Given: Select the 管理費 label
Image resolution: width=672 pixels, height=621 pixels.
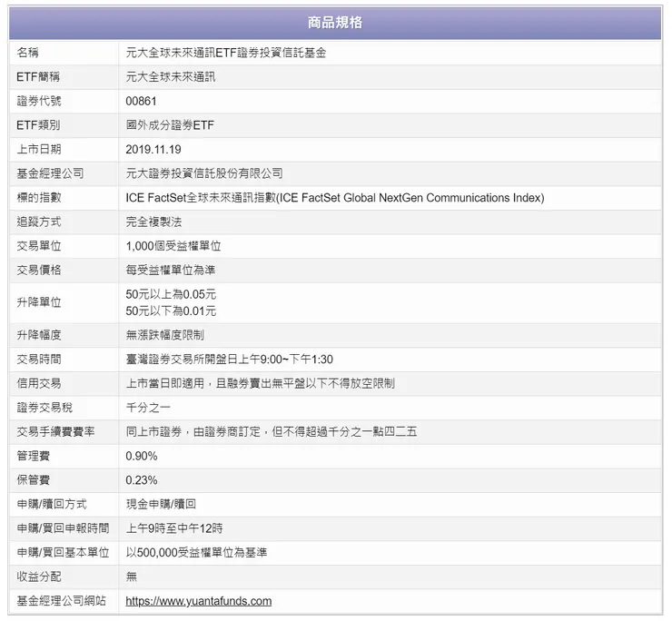Looking at the screenshot, I should tap(34, 456).
